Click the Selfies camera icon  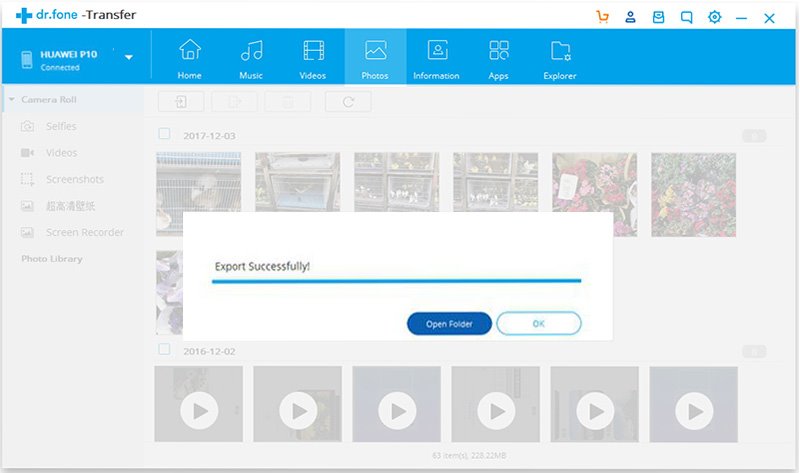(x=28, y=126)
